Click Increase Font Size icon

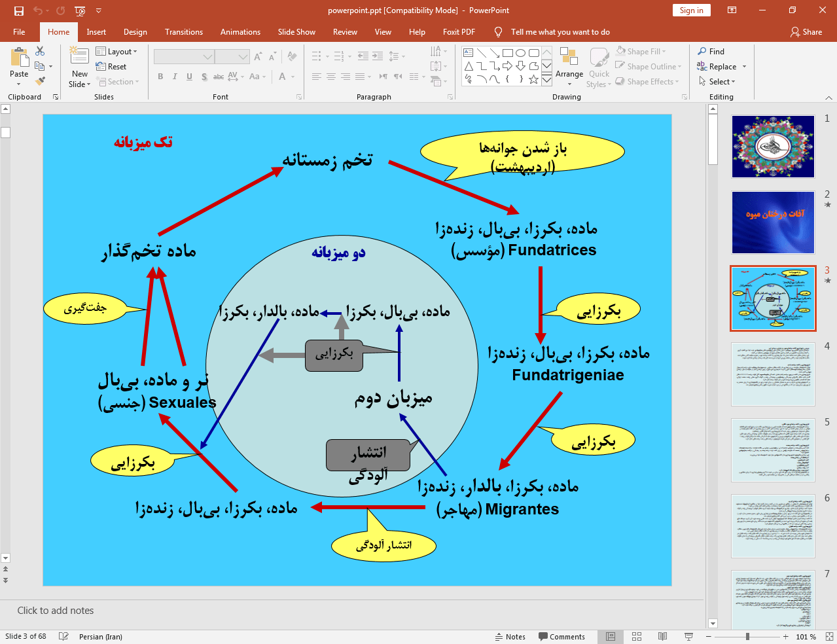click(x=258, y=57)
